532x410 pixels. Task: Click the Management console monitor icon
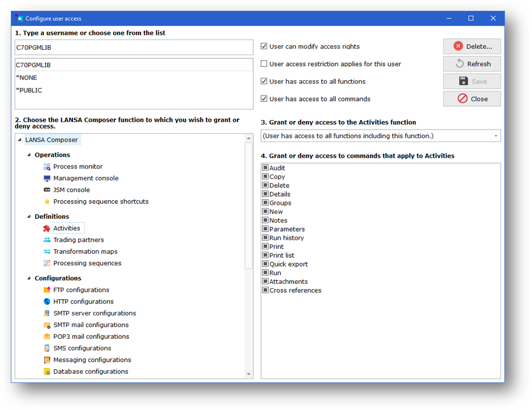pyautogui.click(x=47, y=178)
